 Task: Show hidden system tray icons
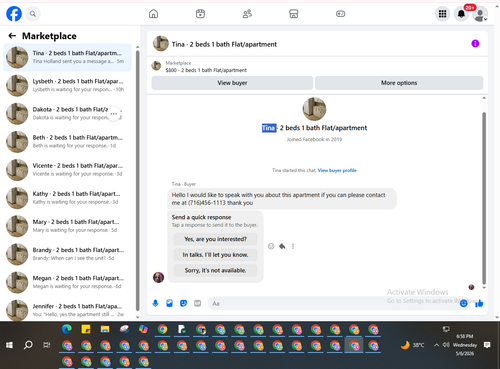pos(436,345)
